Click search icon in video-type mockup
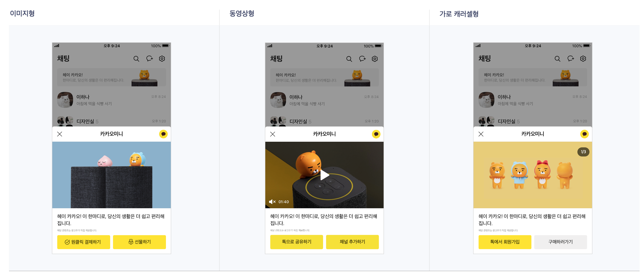 coord(349,59)
